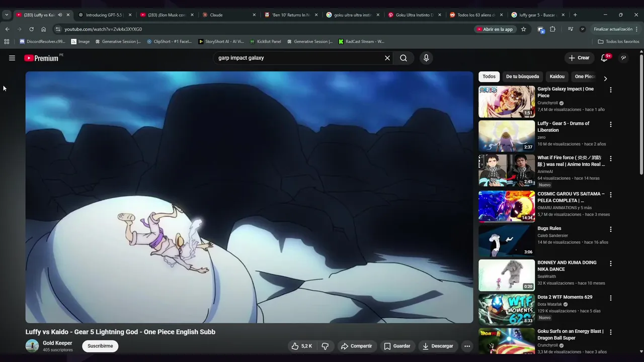644x362 pixels.
Task: Open options for Bugs Rules video
Action: coord(611,229)
